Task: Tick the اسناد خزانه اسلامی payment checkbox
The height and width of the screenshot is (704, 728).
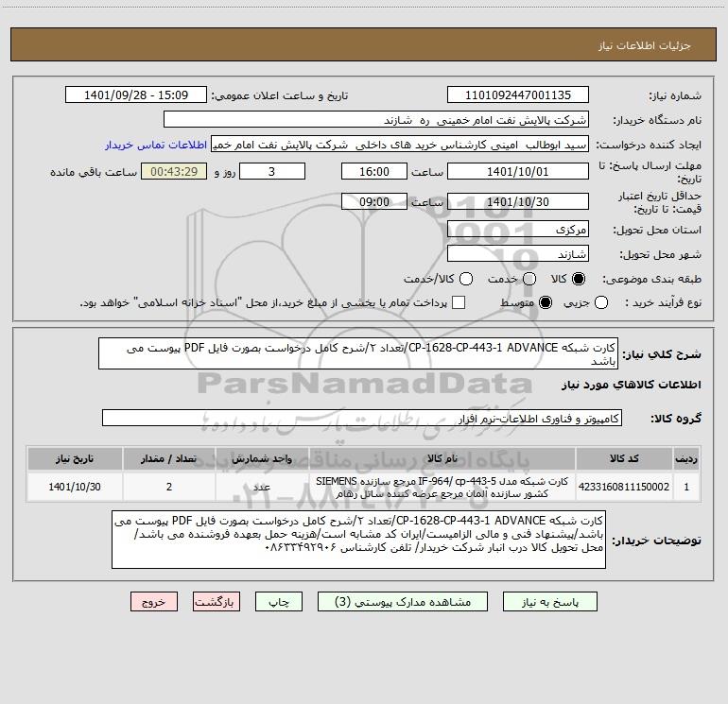Action: tap(459, 302)
